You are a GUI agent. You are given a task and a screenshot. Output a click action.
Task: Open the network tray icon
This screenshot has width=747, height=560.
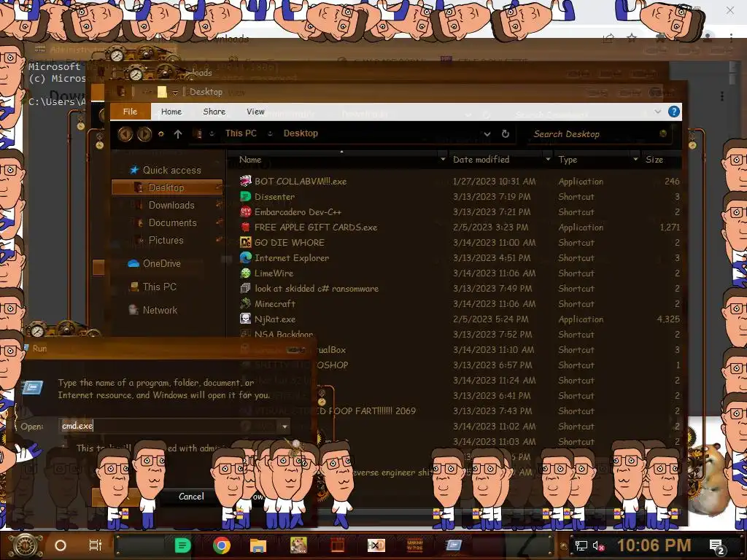[x=581, y=546]
